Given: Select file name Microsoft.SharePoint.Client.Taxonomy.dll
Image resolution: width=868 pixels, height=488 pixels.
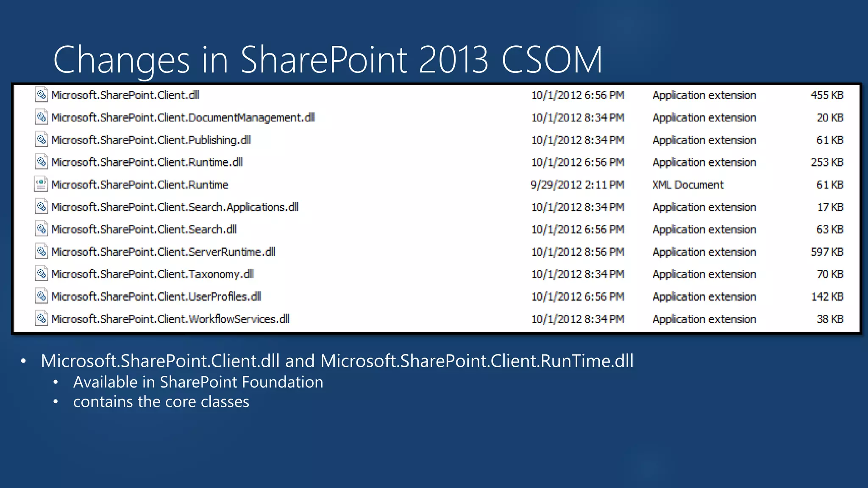Looking at the screenshot, I should 153,274.
